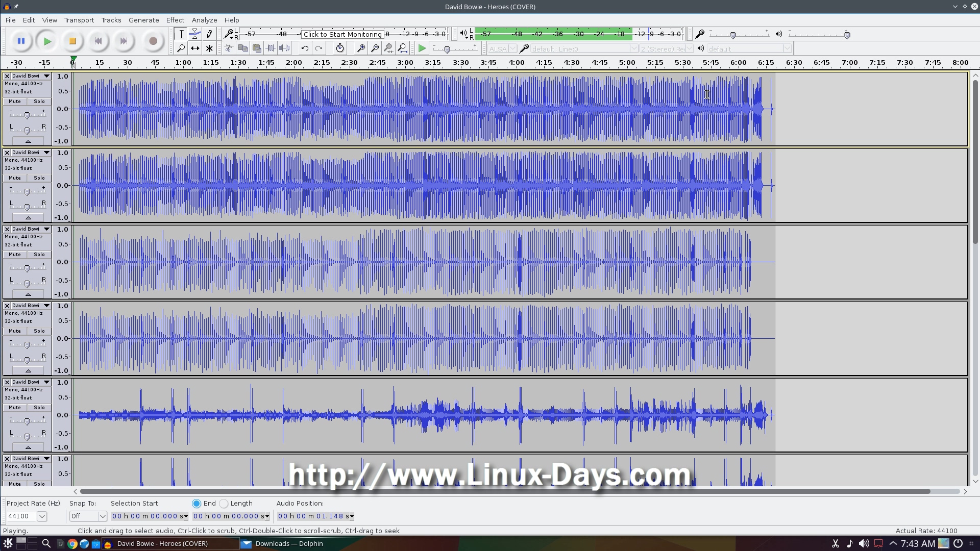Open the Edit menu
This screenshot has height=551, width=980.
(x=29, y=20)
